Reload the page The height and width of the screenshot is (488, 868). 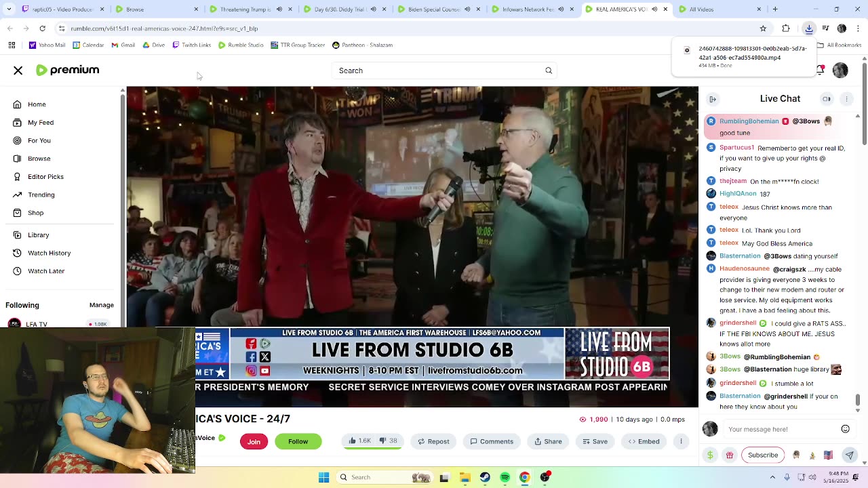click(x=42, y=28)
